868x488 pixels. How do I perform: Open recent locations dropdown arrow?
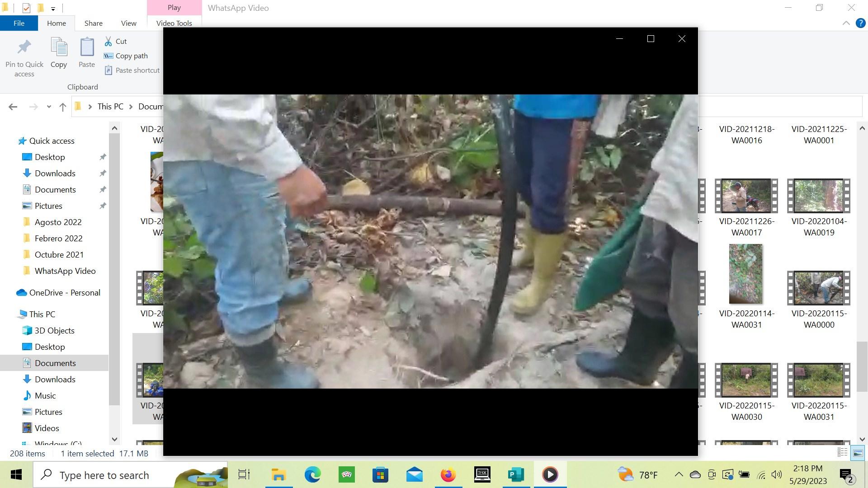pos(49,107)
